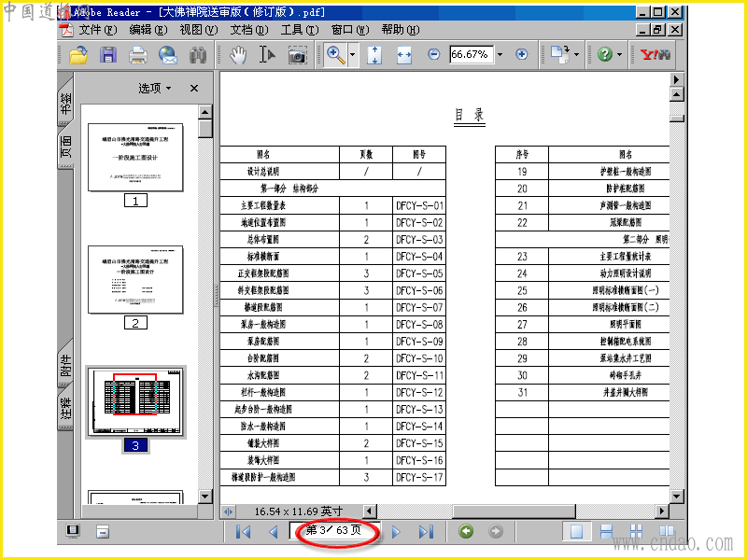Click the thumbnails panel scrollbar thumb
747x560 pixels.
tap(204, 129)
